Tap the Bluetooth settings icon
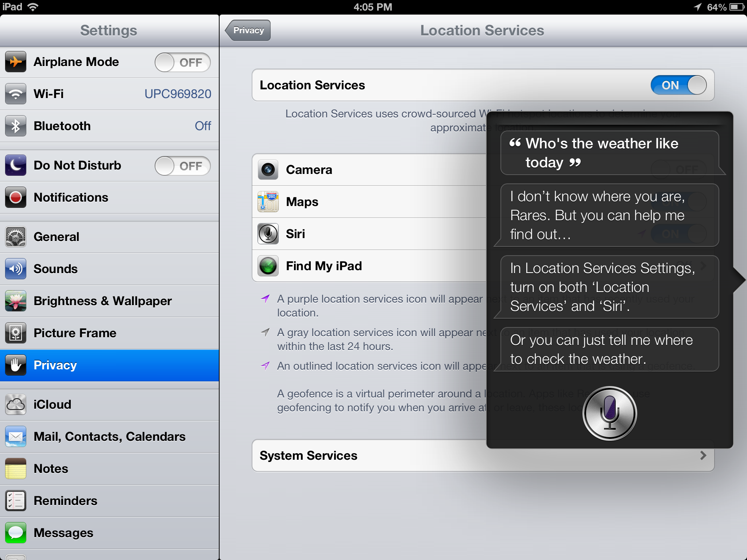Screen dimensions: 747x560 [x=16, y=126]
